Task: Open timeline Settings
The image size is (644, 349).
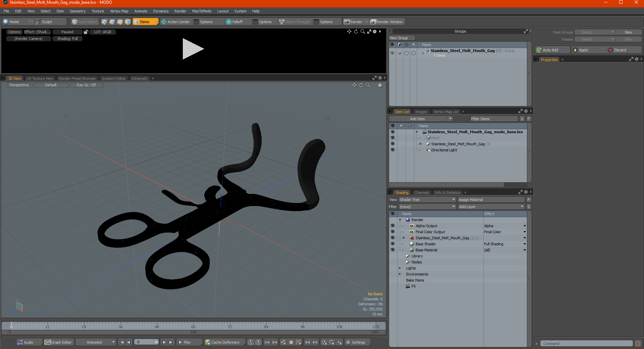Action: coord(358,342)
